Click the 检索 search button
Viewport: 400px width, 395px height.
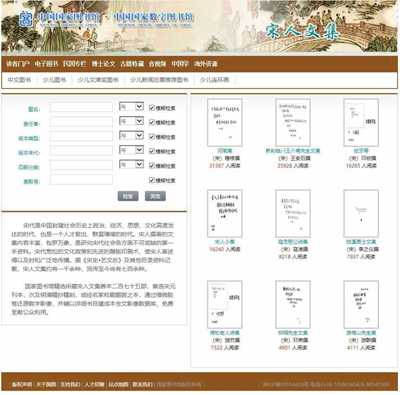click(128, 196)
